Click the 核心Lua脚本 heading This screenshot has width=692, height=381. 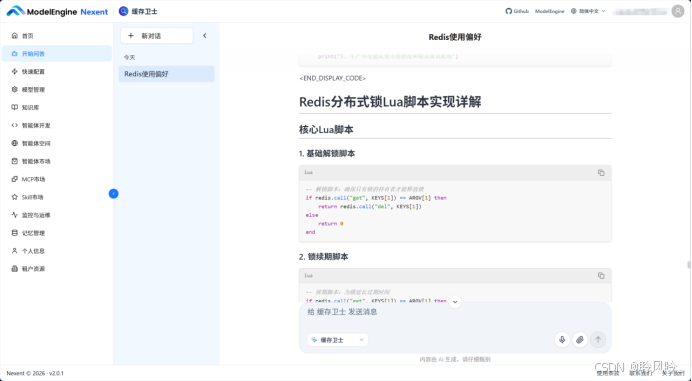(326, 130)
